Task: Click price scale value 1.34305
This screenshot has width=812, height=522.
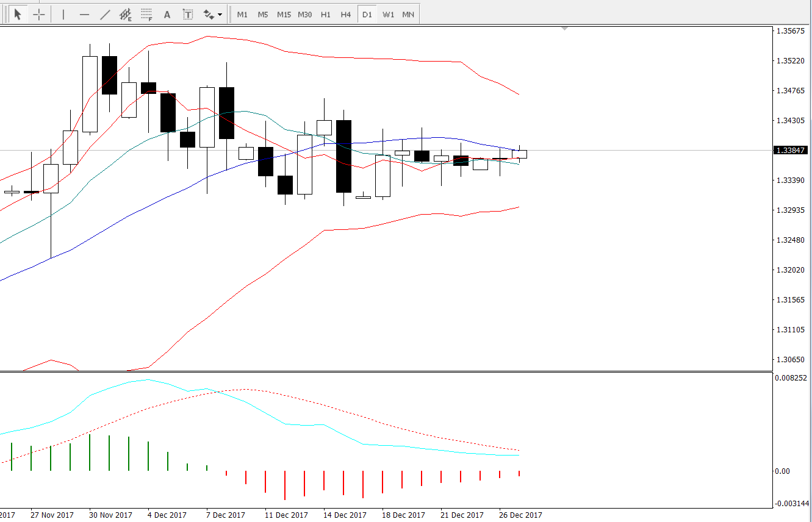Action: 791,121
